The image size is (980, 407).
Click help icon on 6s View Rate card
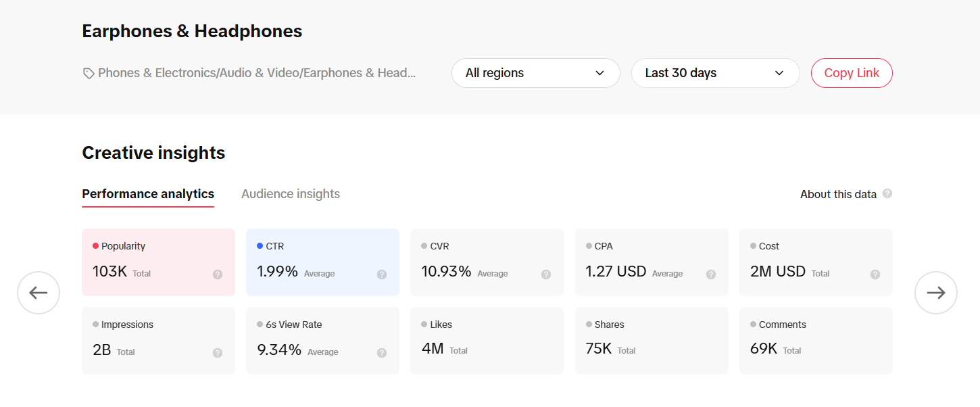pyautogui.click(x=382, y=353)
